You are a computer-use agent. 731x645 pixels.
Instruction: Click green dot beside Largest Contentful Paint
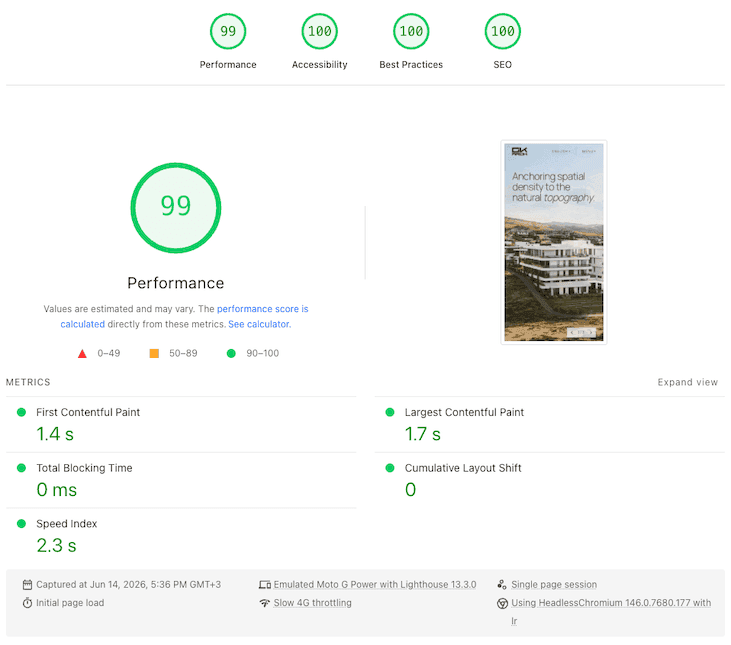(390, 412)
